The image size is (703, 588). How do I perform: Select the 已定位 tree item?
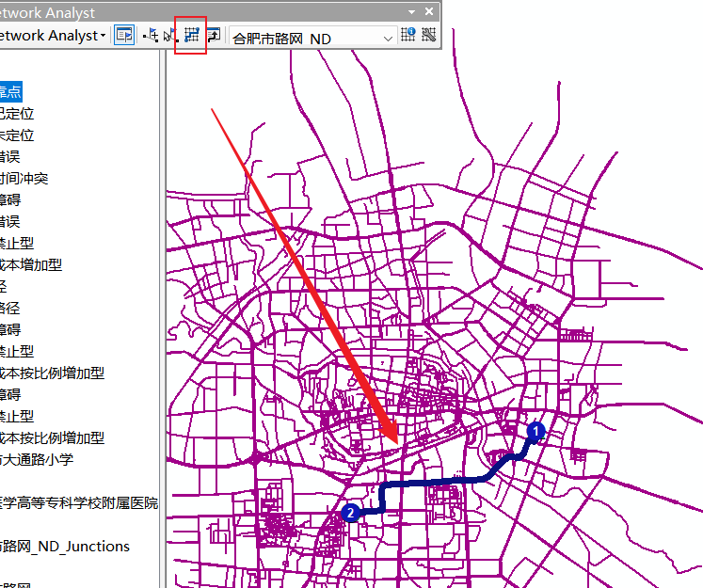pos(17,114)
